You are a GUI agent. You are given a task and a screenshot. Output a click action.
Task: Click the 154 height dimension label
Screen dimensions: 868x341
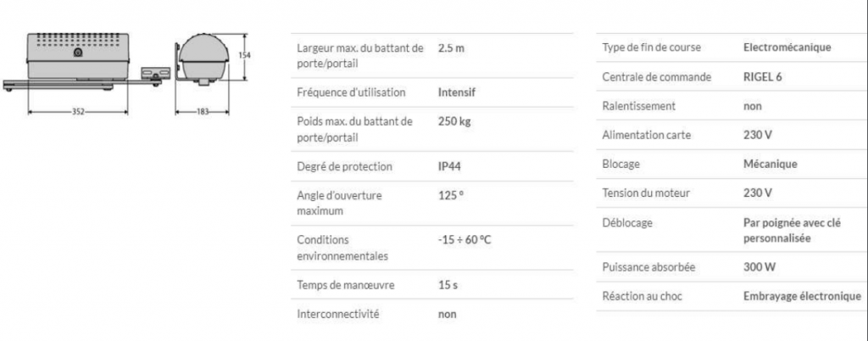pyautogui.click(x=245, y=54)
